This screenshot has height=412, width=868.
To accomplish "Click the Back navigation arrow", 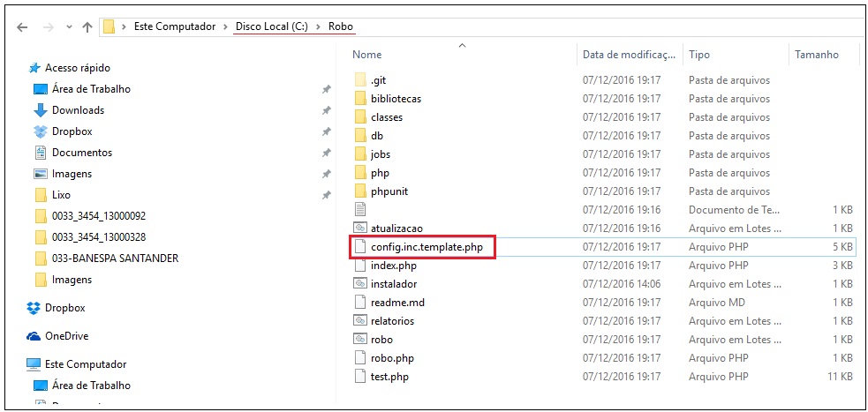I will point(22,26).
